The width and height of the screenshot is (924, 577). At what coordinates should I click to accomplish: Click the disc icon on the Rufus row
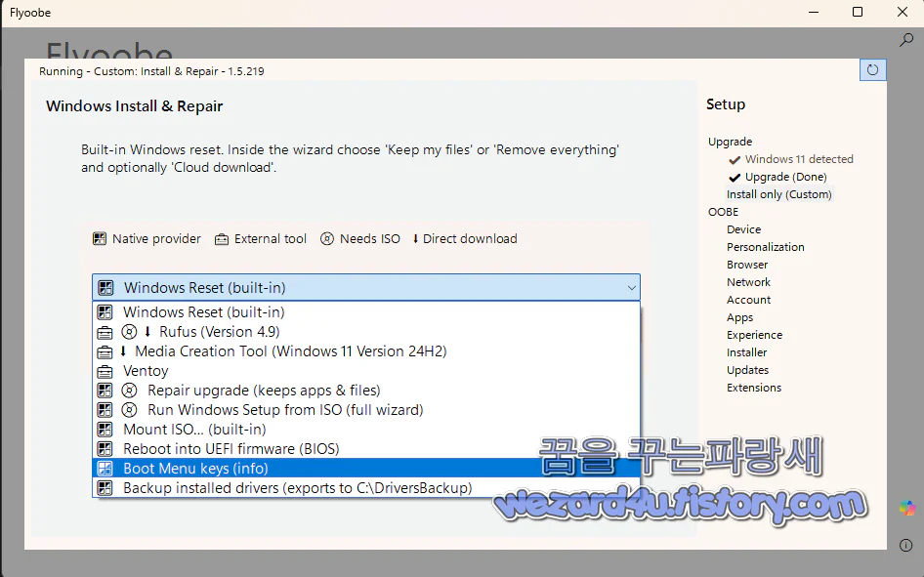[x=129, y=332]
